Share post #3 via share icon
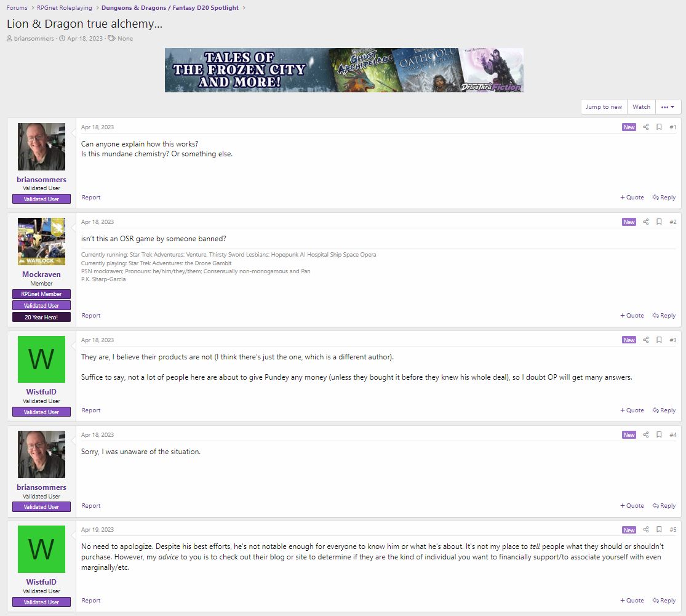 coord(646,340)
